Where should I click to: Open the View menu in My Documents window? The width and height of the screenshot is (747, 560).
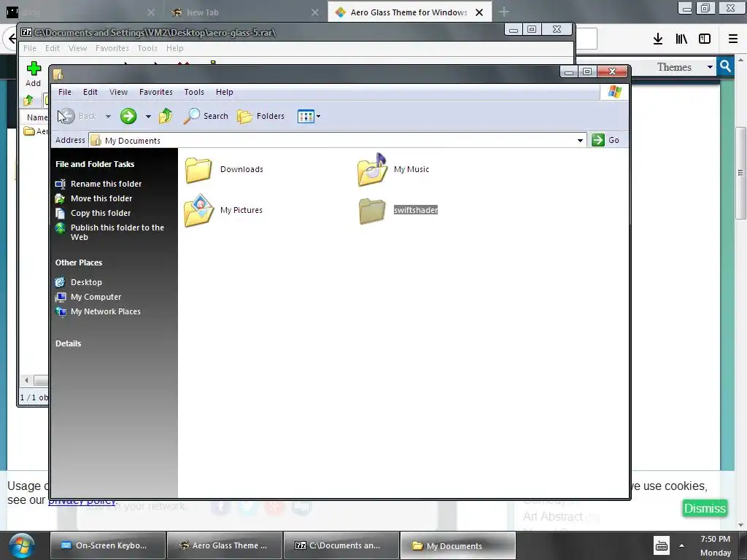118,92
